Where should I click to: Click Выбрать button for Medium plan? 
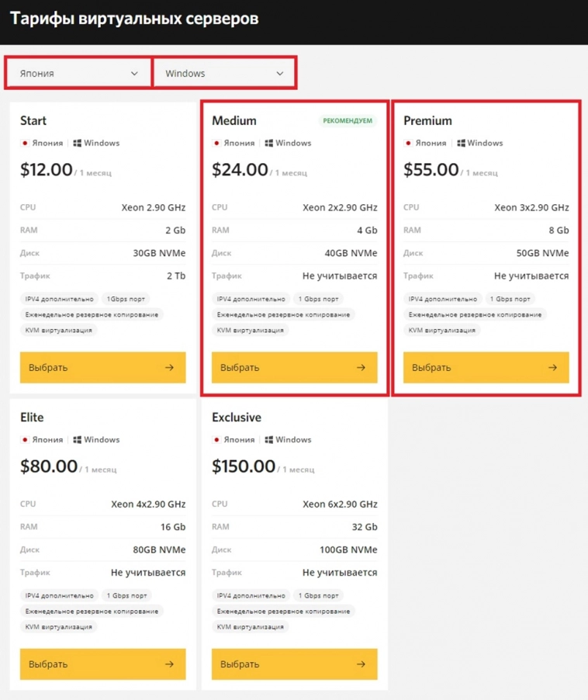294,368
